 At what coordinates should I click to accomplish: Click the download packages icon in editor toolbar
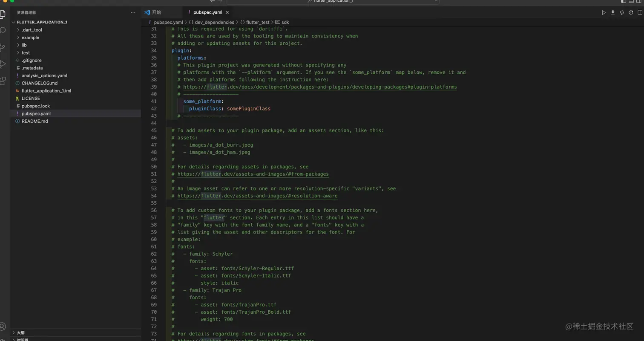tap(613, 13)
